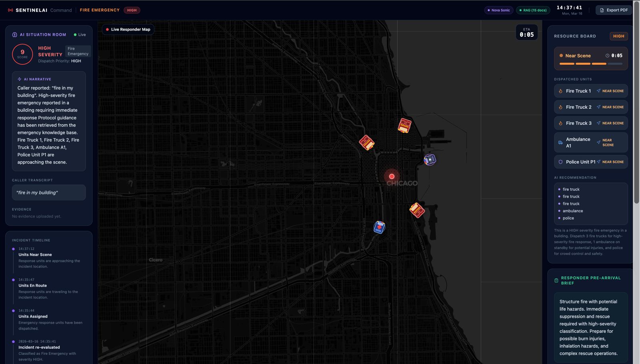Click the Units En Route timeline marker

point(13,280)
